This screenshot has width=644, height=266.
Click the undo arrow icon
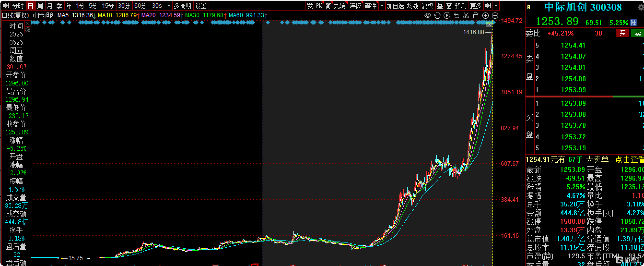[x=457, y=16]
